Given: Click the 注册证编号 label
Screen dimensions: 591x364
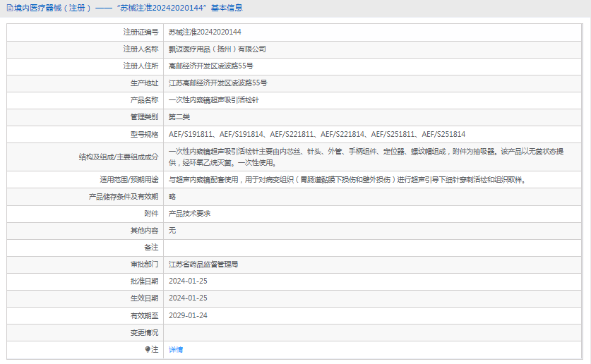Looking at the screenshot, I should coord(141,32).
